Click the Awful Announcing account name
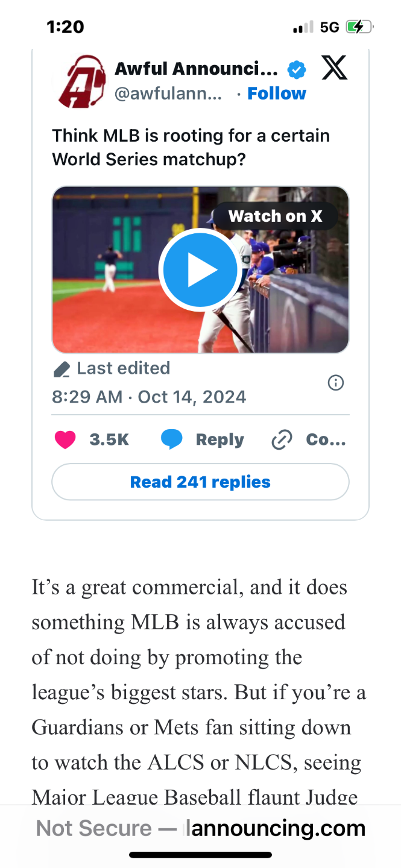The height and width of the screenshot is (868, 401). pyautogui.click(x=196, y=70)
